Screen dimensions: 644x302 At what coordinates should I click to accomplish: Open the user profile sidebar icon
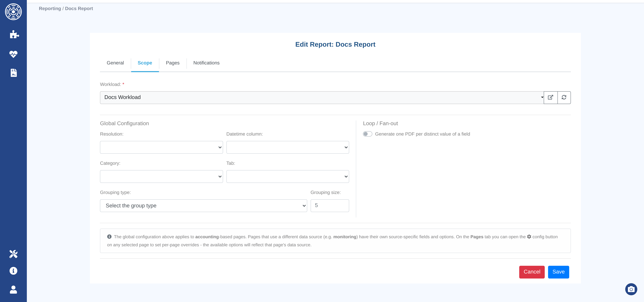pyautogui.click(x=13, y=289)
